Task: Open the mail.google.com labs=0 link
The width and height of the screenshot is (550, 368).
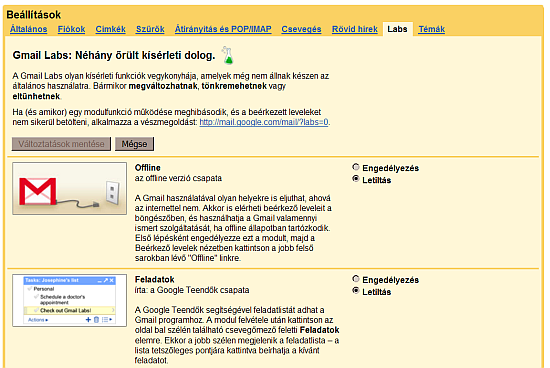Action: click(x=264, y=122)
